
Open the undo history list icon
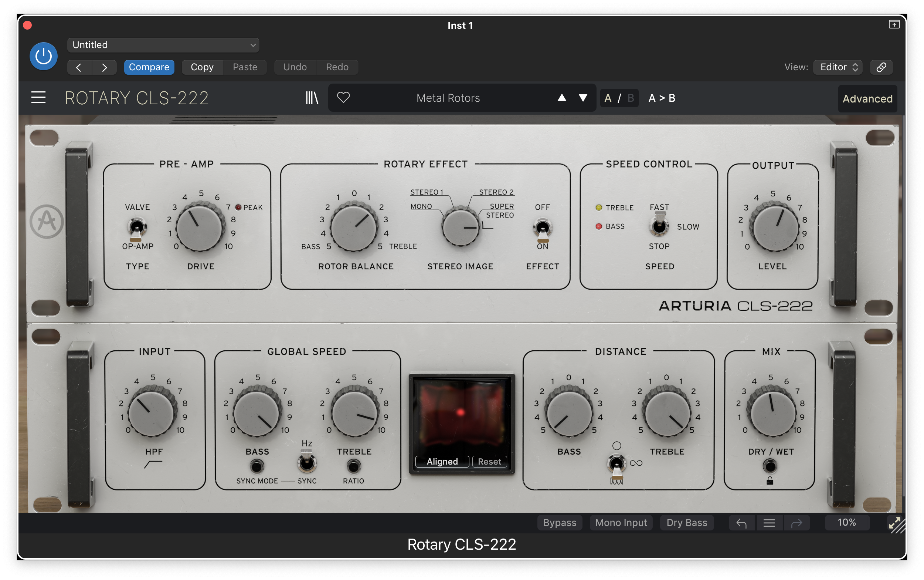click(769, 523)
